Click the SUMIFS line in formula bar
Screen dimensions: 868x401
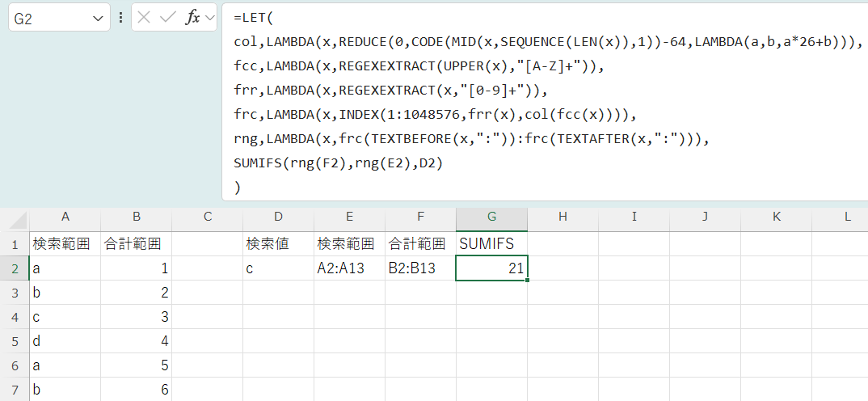coord(339,163)
